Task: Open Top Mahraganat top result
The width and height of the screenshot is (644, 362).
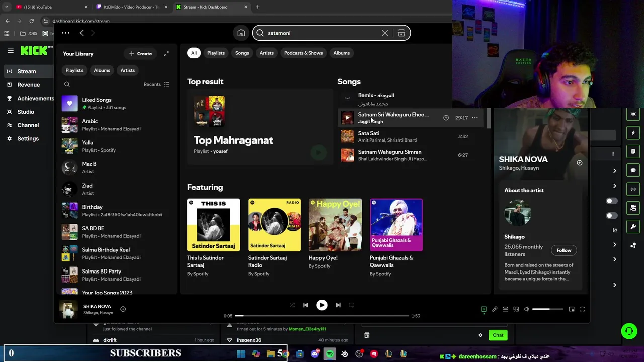Action: [260, 127]
